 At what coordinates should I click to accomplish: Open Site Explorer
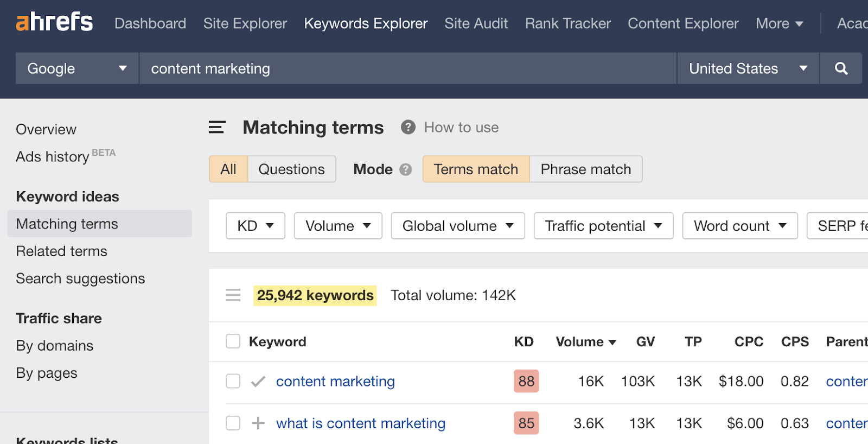tap(245, 23)
